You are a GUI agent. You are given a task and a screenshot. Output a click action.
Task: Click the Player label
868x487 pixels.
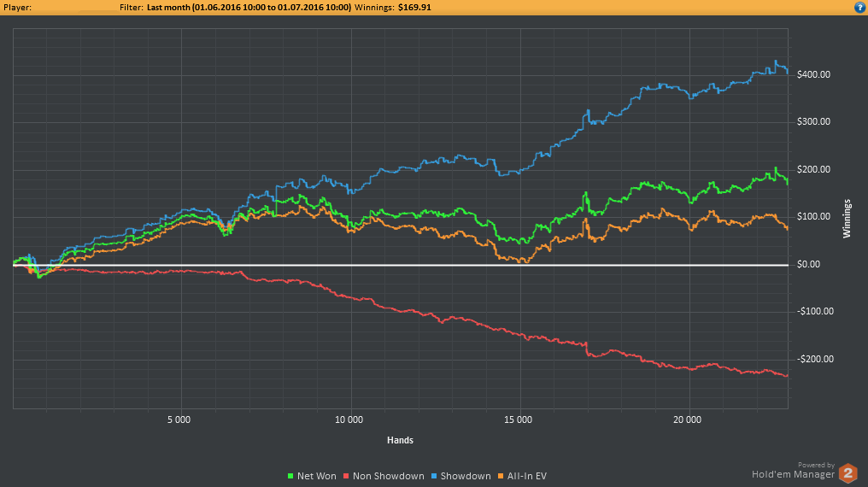point(17,7)
